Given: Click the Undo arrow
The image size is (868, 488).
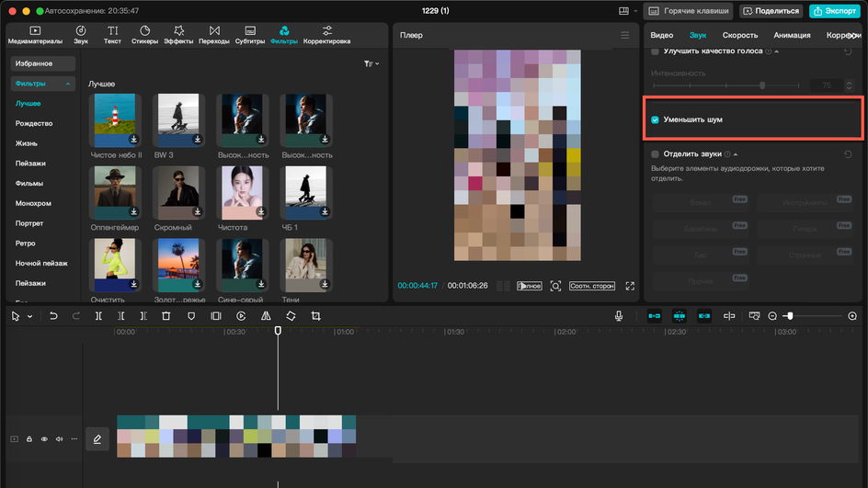Looking at the screenshot, I should pyautogui.click(x=53, y=316).
